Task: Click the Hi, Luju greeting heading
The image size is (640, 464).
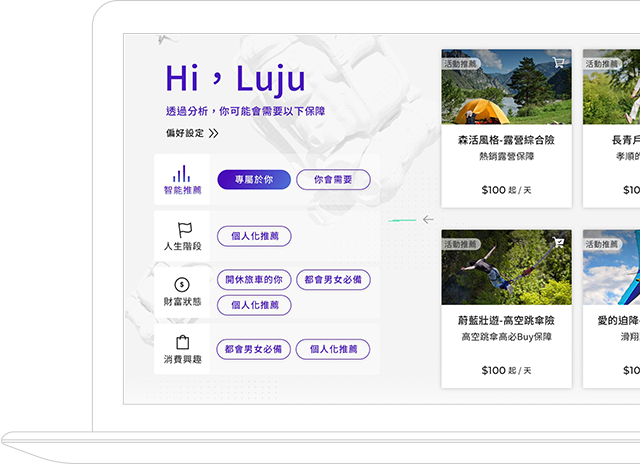Action: point(236,79)
